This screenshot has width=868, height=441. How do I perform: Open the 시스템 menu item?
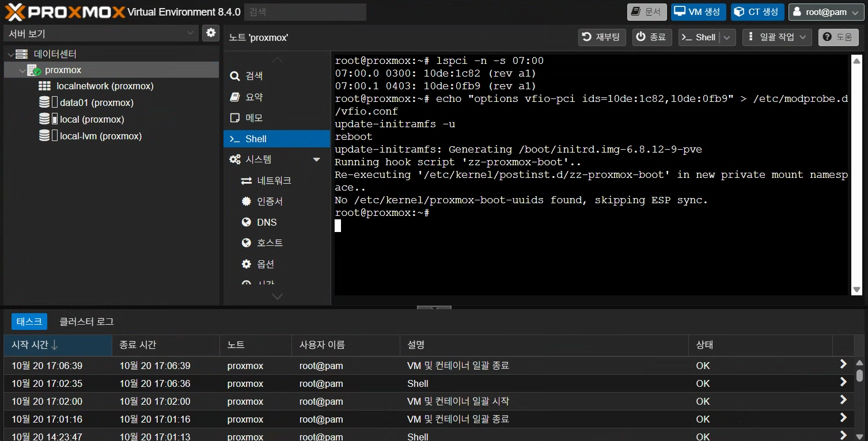[x=277, y=159]
